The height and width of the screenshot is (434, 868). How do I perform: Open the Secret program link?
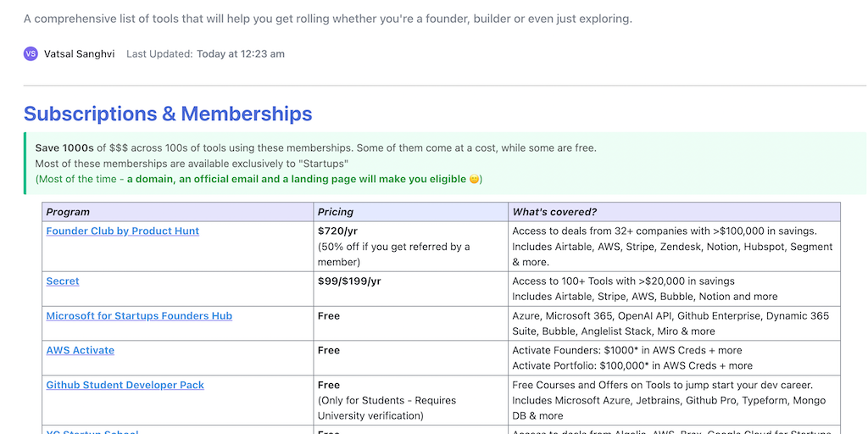(x=63, y=281)
